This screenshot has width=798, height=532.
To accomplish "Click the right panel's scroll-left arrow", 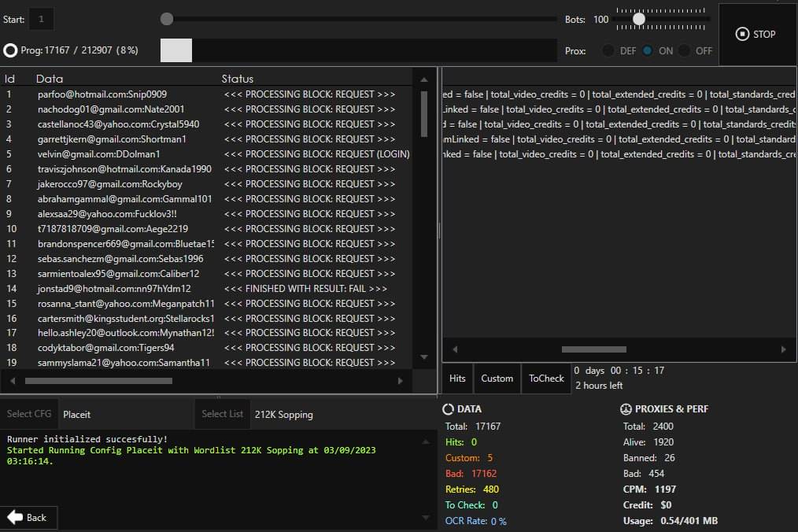I will (x=455, y=349).
